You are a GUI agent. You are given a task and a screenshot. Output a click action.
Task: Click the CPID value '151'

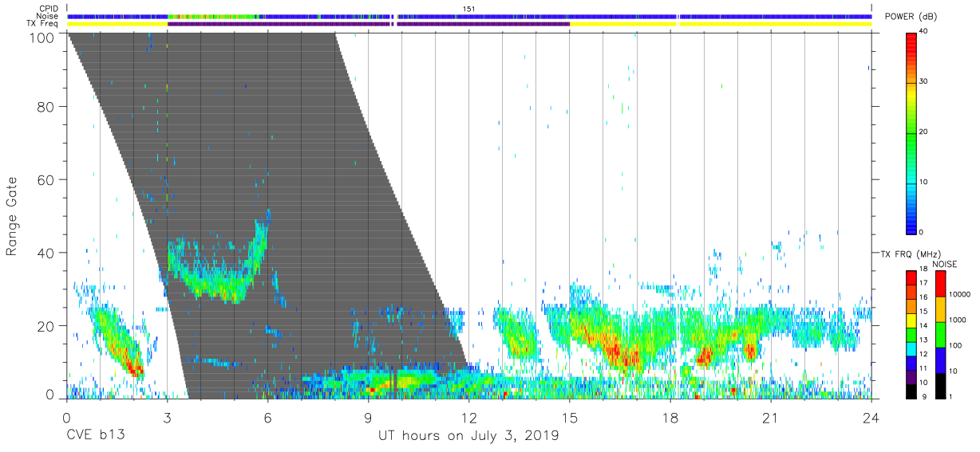click(x=469, y=9)
